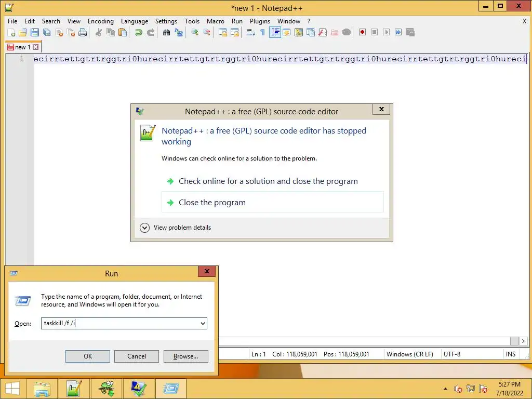The image size is (532, 399).
Task: Click OK in the Run dialog
Action: pyautogui.click(x=87, y=356)
